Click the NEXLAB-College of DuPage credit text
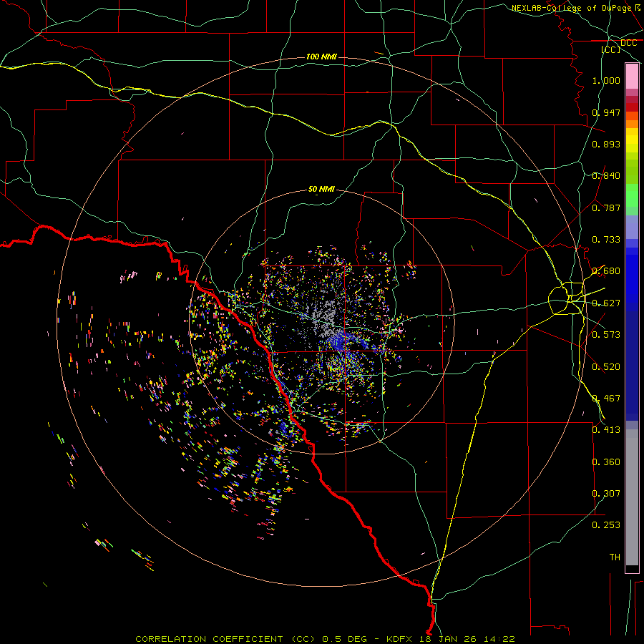The height and width of the screenshot is (644, 644). pyautogui.click(x=571, y=8)
